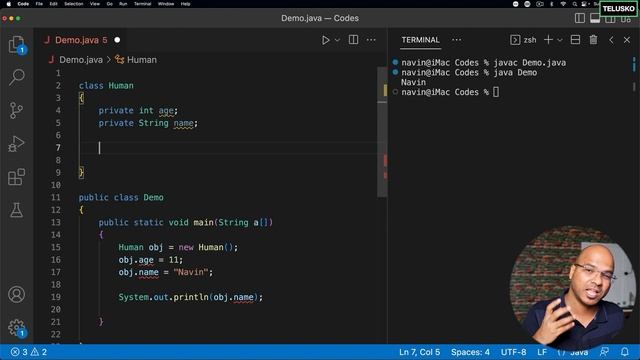
Task: Click 'private String name;' on line 5
Action: 148,123
